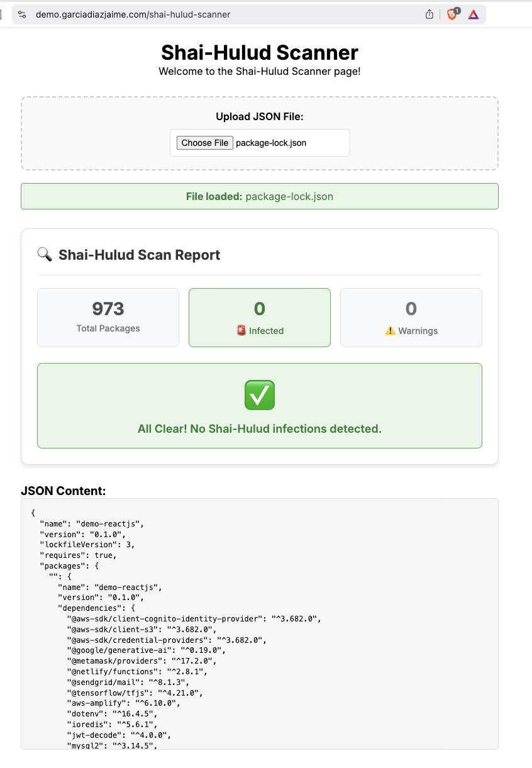
Task: Click the File loaded confirmation banner
Action: pyautogui.click(x=259, y=196)
